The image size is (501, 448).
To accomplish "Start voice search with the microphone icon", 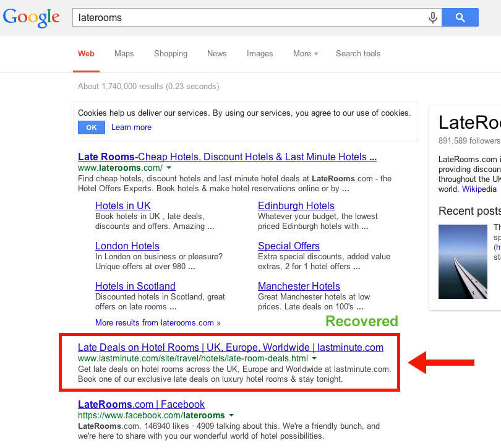I will click(432, 17).
